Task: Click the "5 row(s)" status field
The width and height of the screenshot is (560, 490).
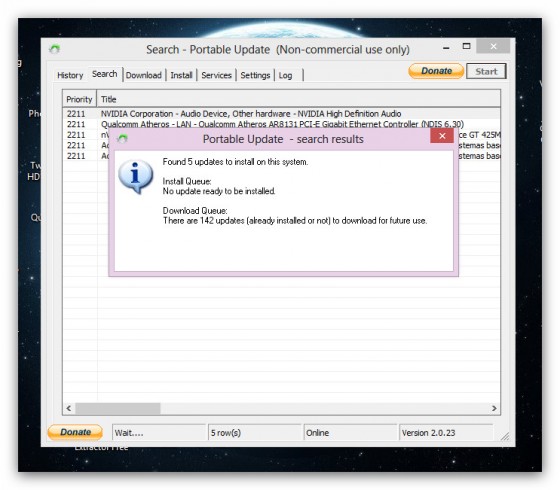Action: [255, 432]
